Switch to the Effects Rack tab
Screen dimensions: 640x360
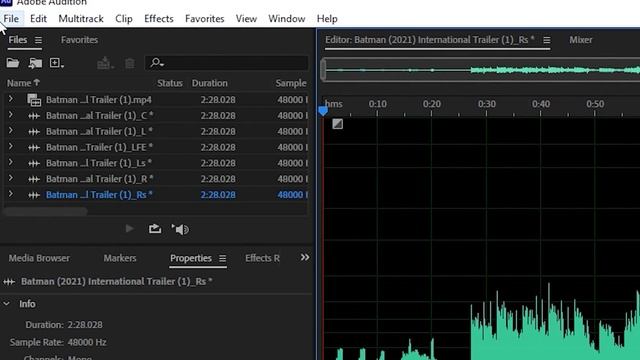tap(262, 258)
